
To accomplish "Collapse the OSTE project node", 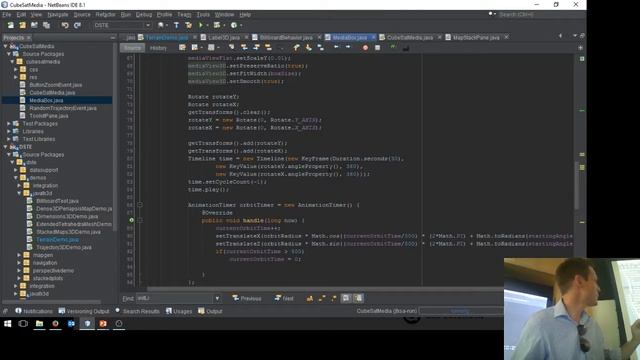I will click(5, 147).
